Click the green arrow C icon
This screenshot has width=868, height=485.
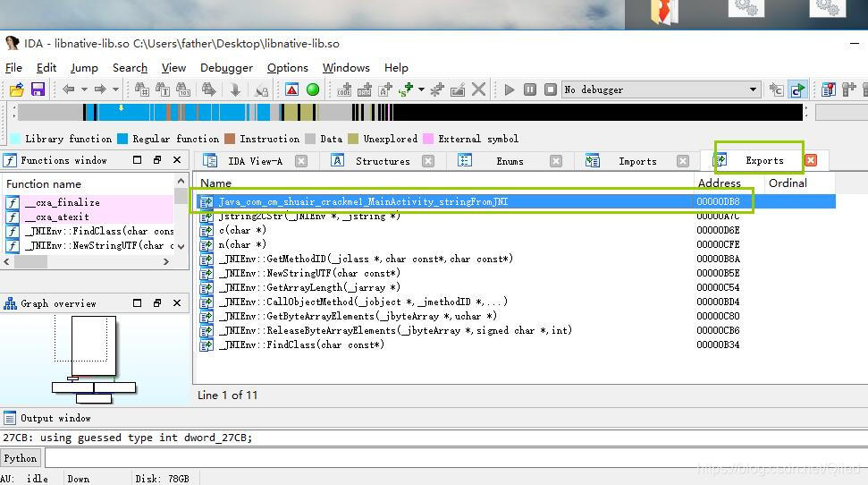click(797, 89)
